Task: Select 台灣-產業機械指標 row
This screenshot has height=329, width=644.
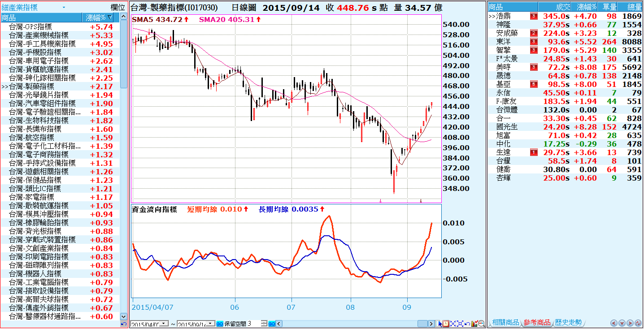Action: pos(60,35)
